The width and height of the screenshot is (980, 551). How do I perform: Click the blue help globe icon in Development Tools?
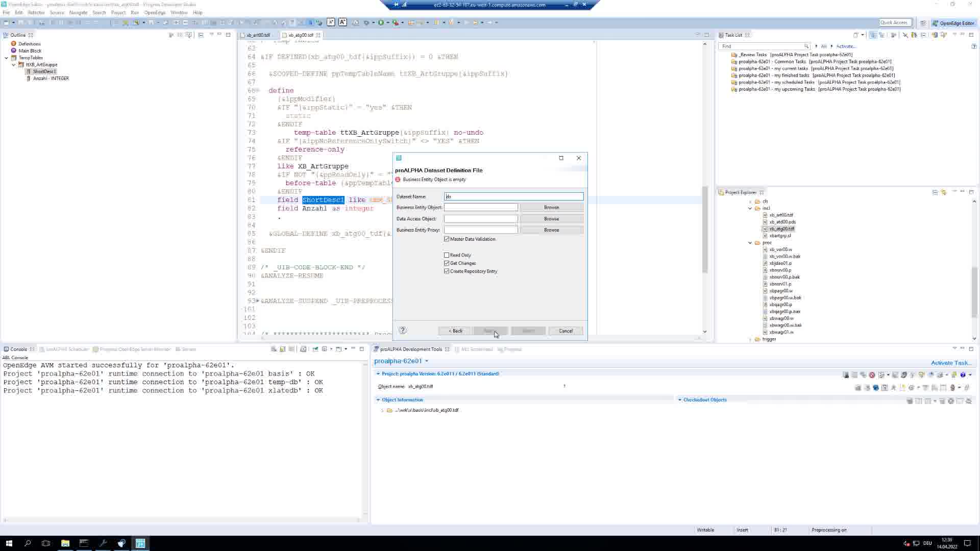click(x=963, y=375)
